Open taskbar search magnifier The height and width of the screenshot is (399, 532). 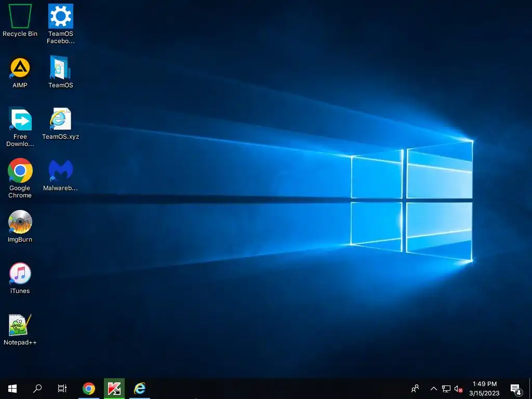pyautogui.click(x=37, y=389)
